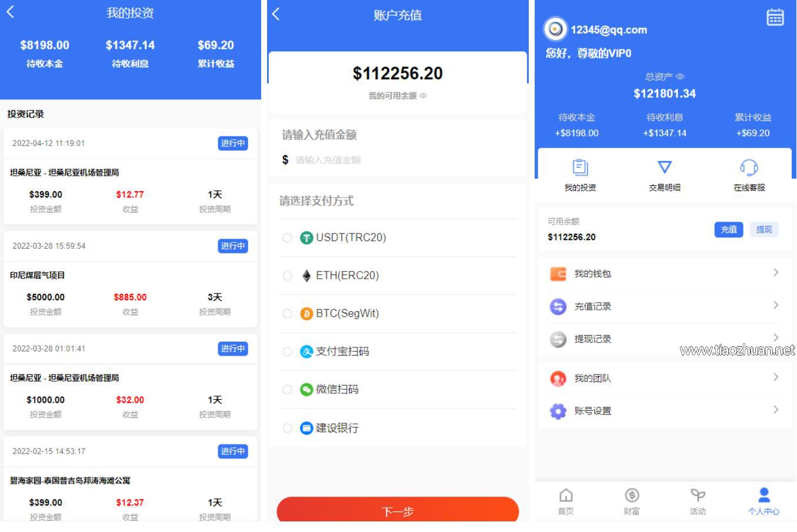Expand 充值记录 row chevron
797x532 pixels.
(776, 305)
